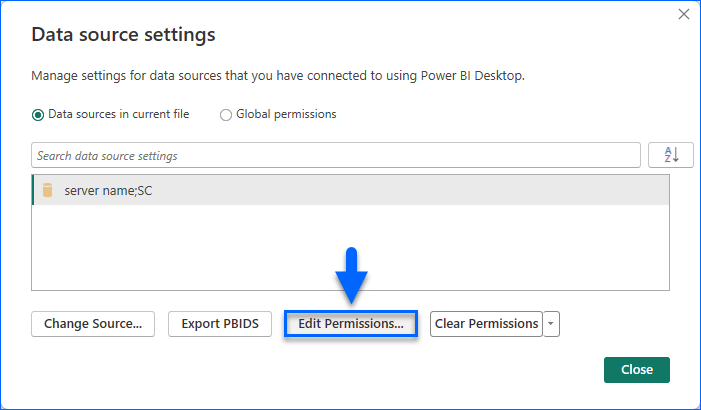This screenshot has width=701, height=410.
Task: Focus the Search data source settings field
Action: [335, 156]
